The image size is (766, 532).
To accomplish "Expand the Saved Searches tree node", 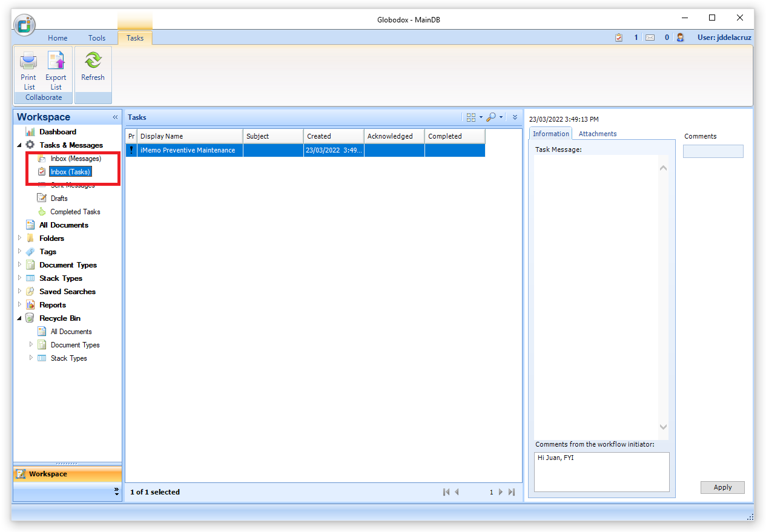I will tap(19, 292).
